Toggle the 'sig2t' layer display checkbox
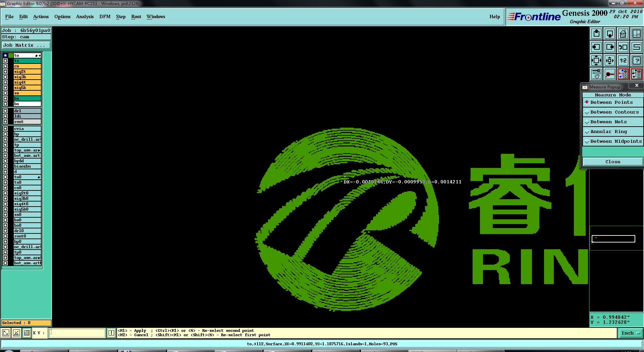 pyautogui.click(x=5, y=72)
